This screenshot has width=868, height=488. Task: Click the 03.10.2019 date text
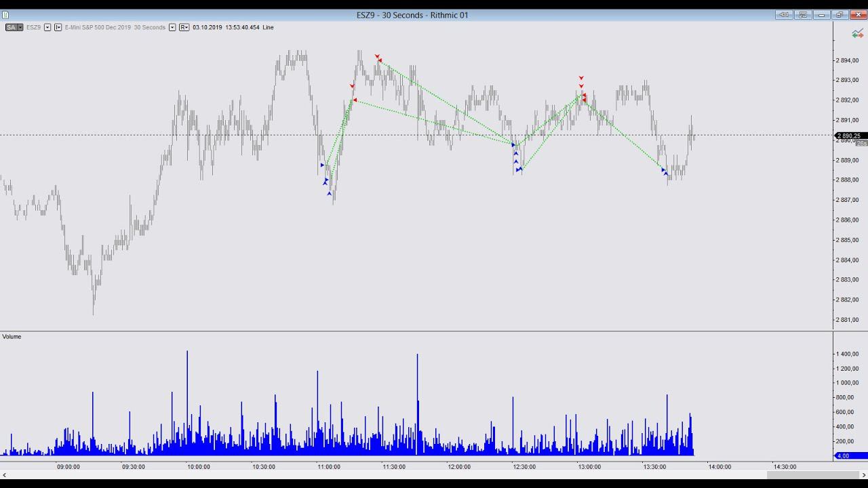(x=208, y=27)
